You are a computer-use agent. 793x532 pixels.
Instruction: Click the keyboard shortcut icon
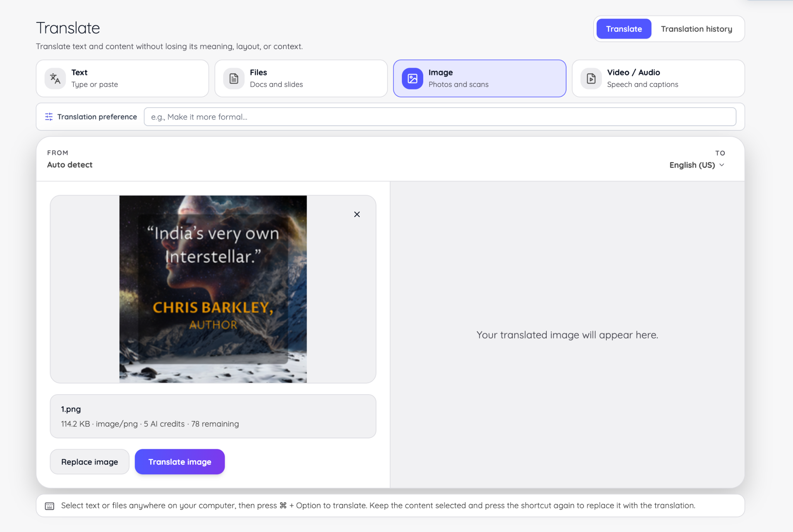click(x=50, y=506)
